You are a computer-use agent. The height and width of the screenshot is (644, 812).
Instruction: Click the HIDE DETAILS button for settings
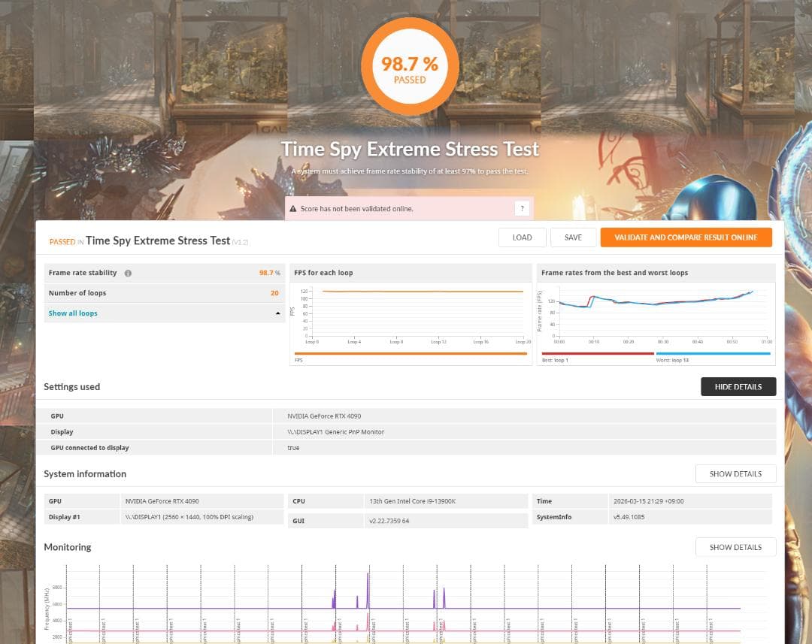coord(738,387)
